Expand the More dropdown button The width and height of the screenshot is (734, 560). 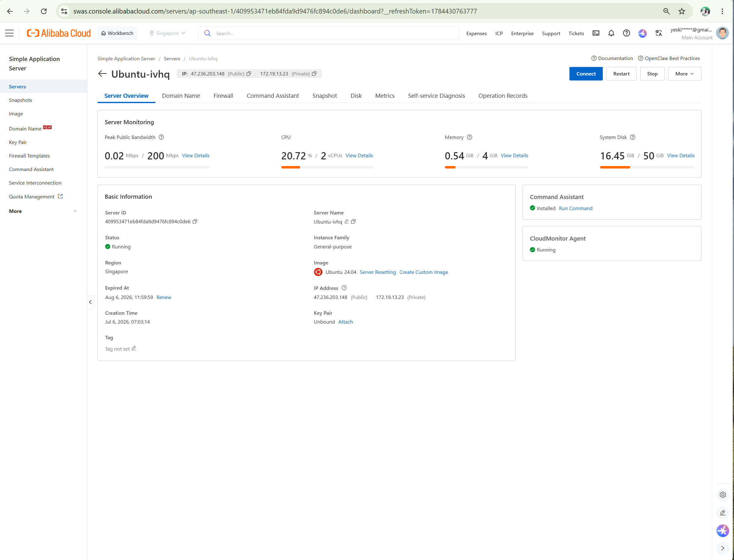coord(684,74)
